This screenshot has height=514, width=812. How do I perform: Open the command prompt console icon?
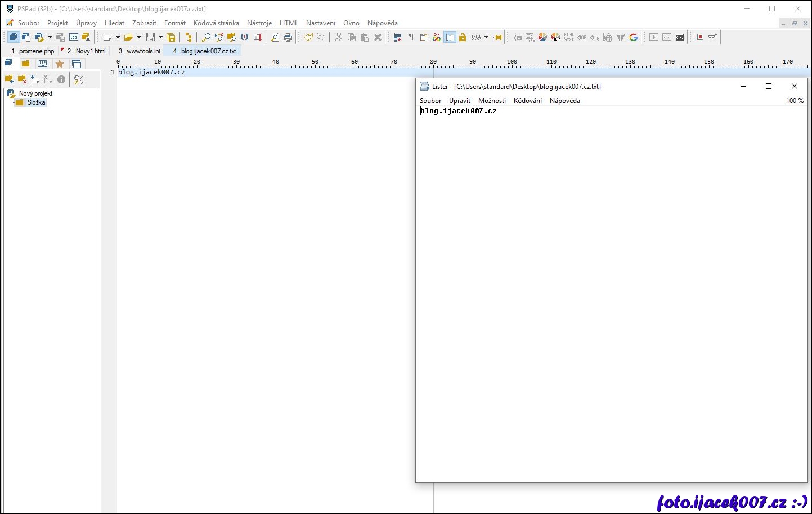[x=680, y=37]
